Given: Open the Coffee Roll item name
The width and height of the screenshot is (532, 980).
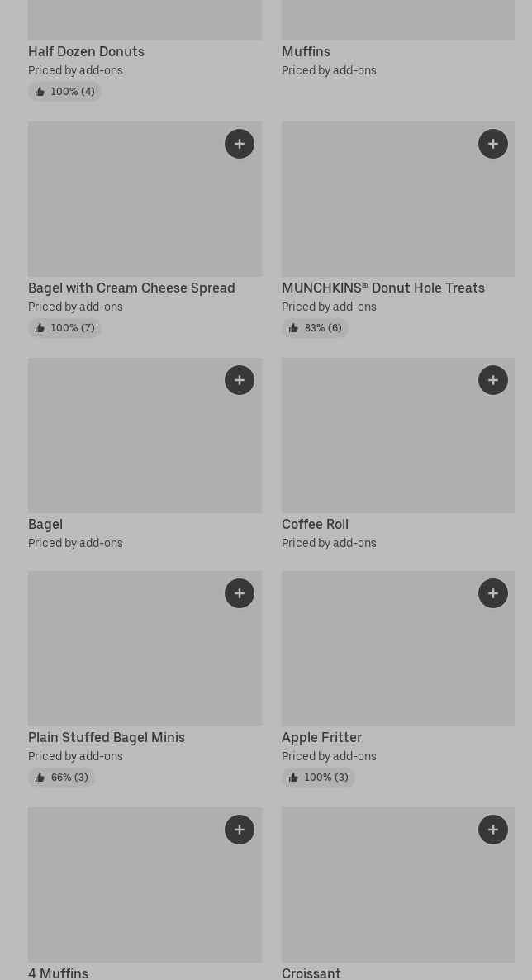Looking at the screenshot, I should [315, 524].
